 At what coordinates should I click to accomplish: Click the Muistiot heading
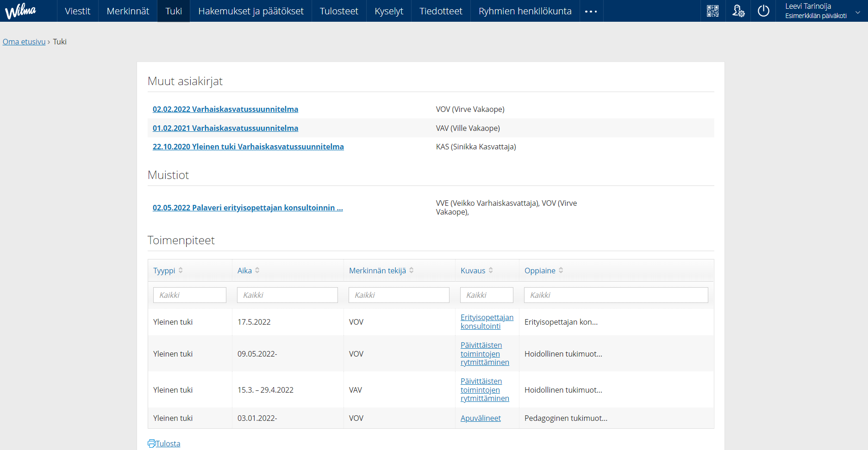point(168,175)
